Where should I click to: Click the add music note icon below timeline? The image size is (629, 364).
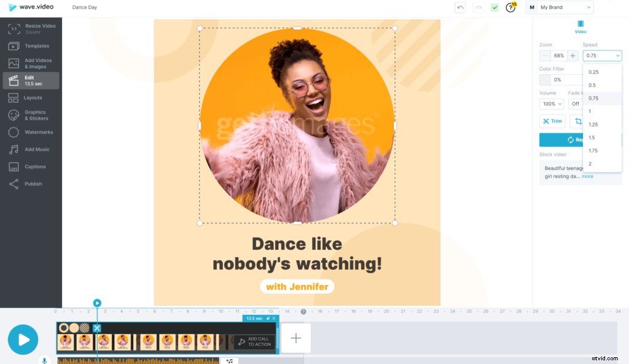point(229,360)
